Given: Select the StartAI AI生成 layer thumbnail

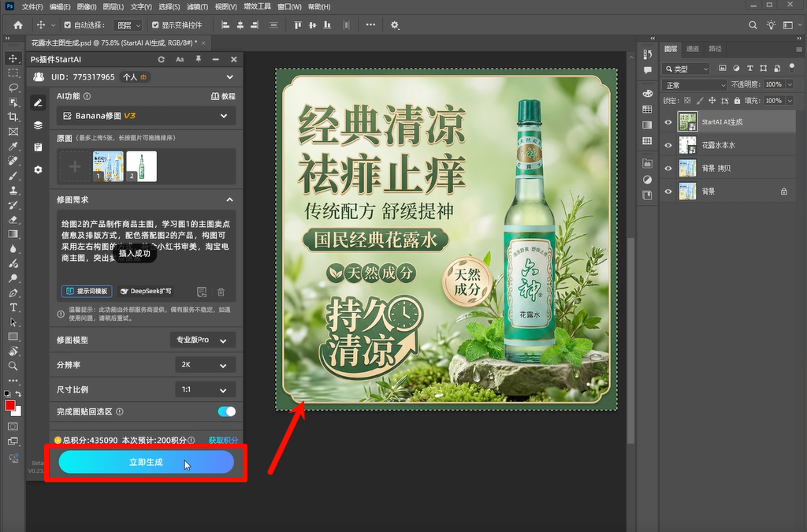Looking at the screenshot, I should pyautogui.click(x=686, y=121).
